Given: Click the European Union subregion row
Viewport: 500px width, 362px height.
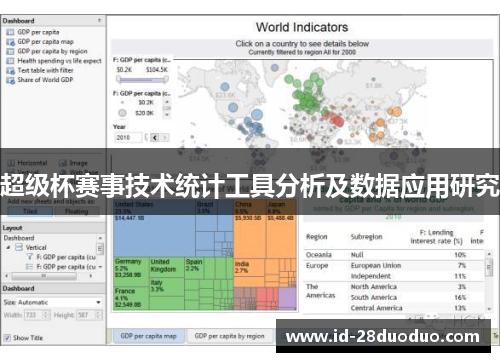Looking at the screenshot, I should (x=376, y=265).
